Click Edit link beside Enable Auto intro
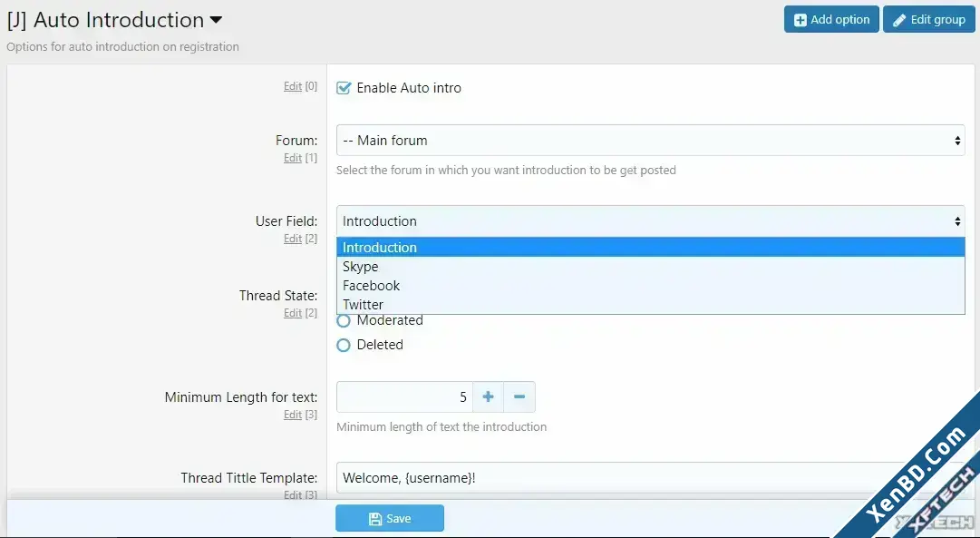The image size is (980, 538). (293, 86)
